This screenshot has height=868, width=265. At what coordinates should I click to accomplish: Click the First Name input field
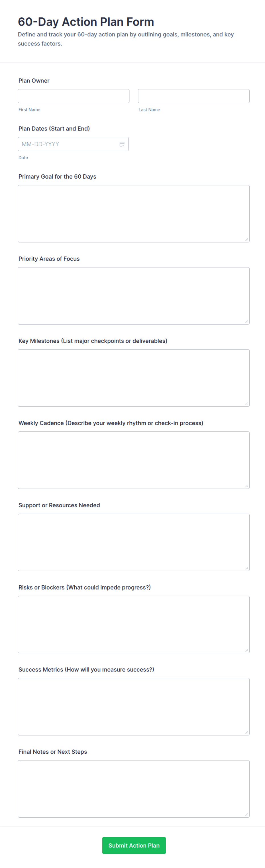[x=74, y=96]
